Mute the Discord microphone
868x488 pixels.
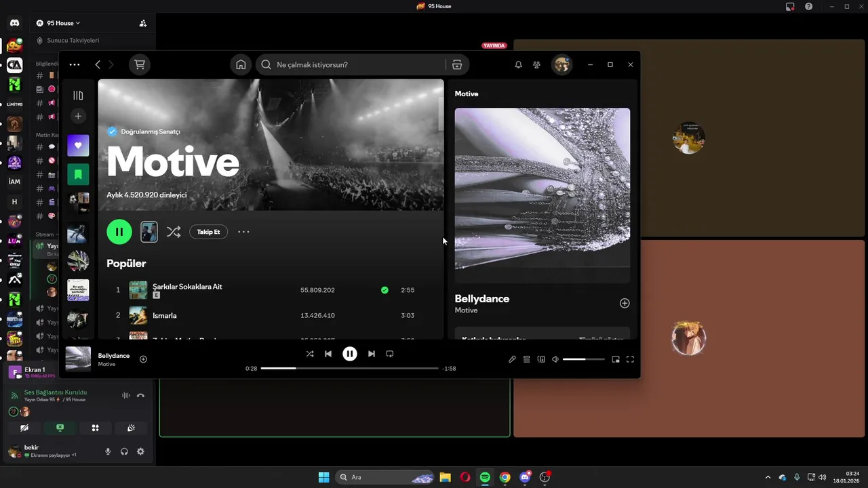(x=108, y=451)
